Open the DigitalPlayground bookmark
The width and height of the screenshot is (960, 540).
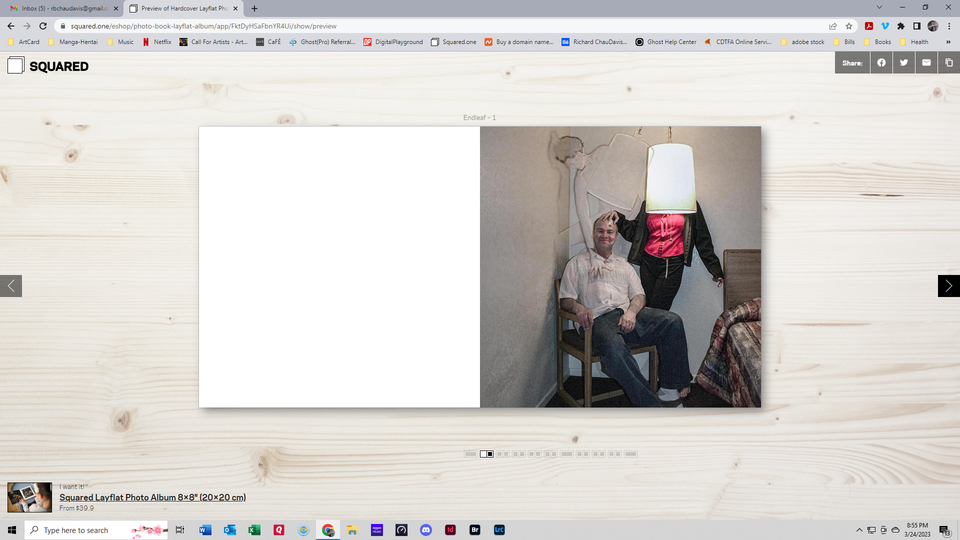coord(393,42)
